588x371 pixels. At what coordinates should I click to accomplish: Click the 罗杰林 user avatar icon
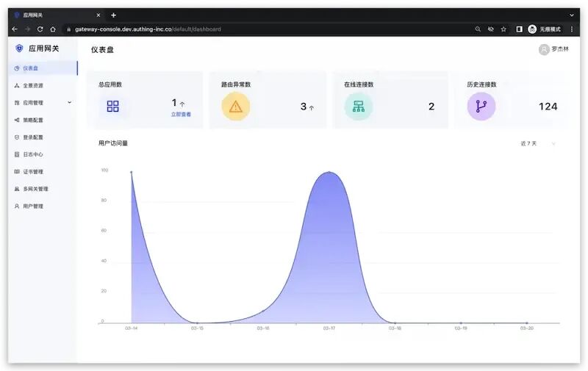544,49
